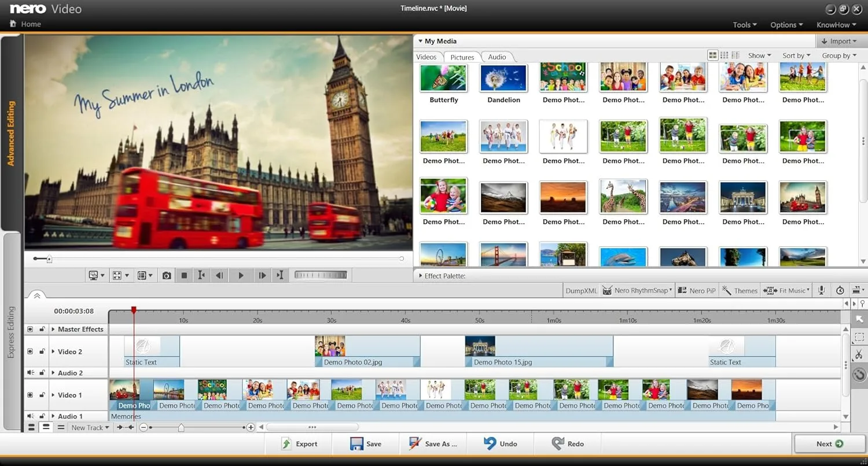Click the Export button
868x466 pixels.
point(300,443)
